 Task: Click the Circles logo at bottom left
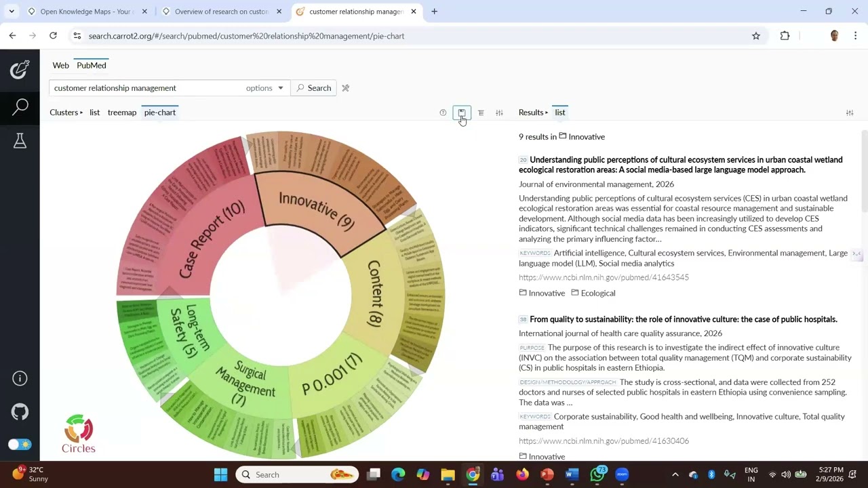(x=79, y=434)
